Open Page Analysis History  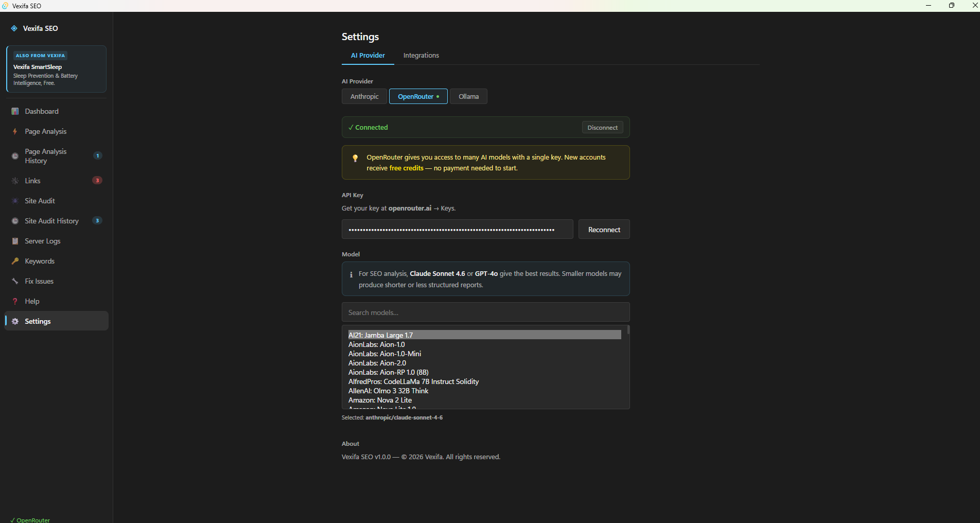coord(57,156)
